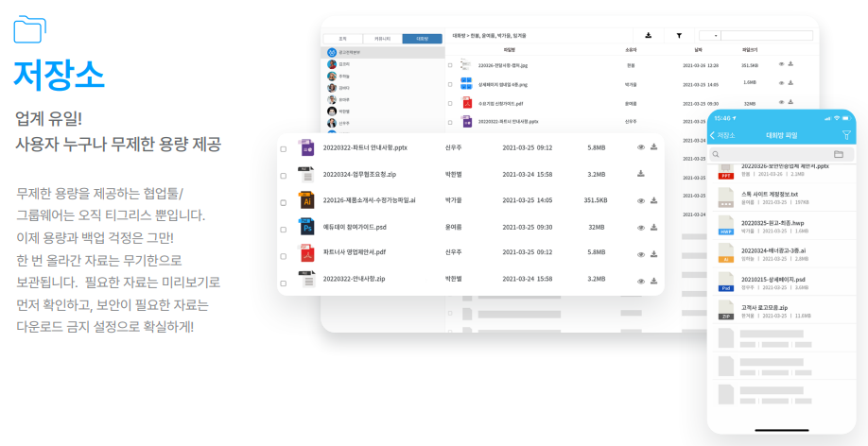This screenshot has height=446, width=868.
Task: Sort by the 파일크기 column header
Action: click(x=750, y=50)
